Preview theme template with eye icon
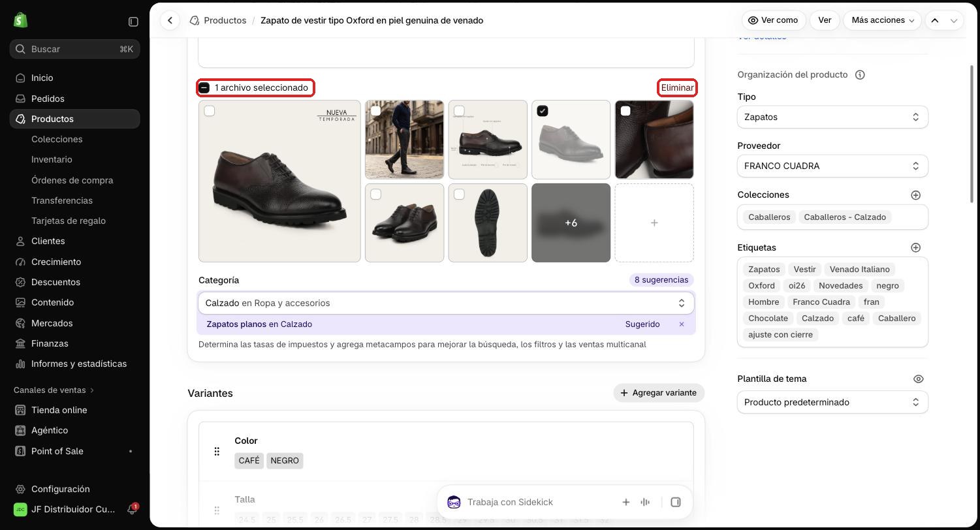Viewport: 980px width, 530px height. tap(918, 379)
